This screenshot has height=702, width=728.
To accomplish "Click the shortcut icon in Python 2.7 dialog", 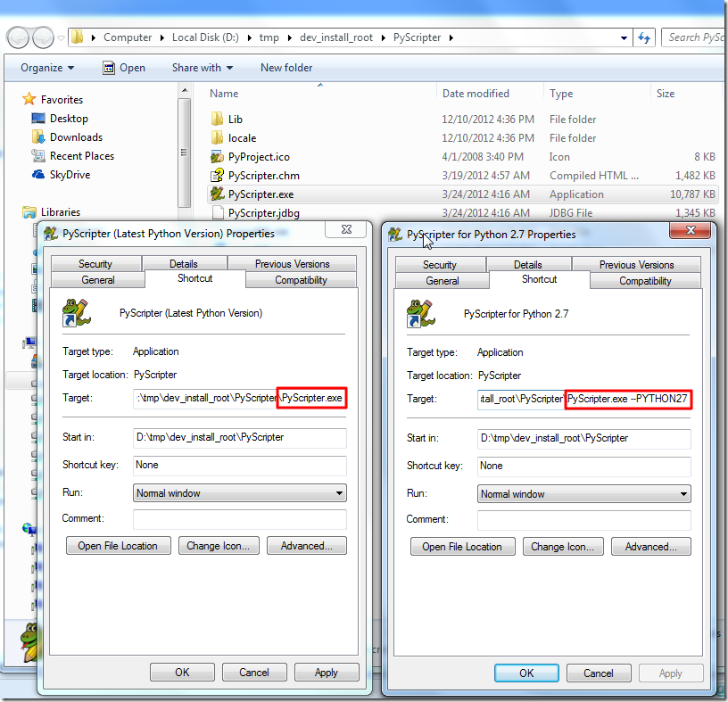I will (x=420, y=313).
